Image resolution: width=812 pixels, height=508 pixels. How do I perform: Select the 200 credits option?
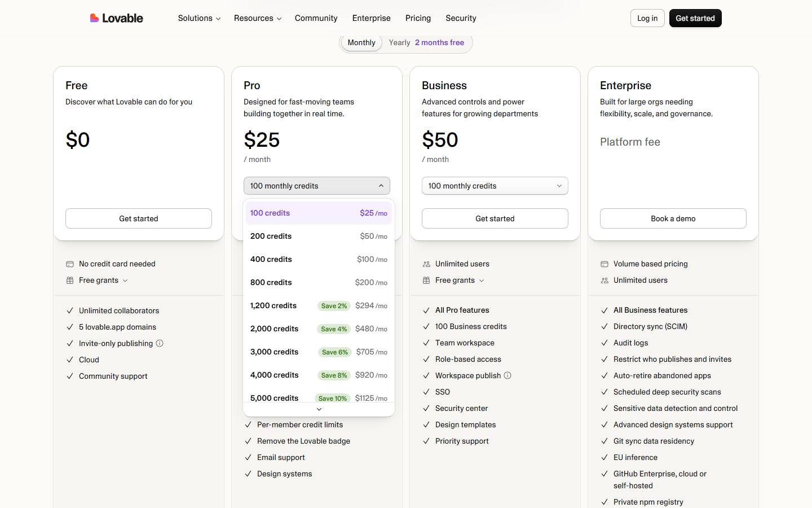tap(319, 236)
